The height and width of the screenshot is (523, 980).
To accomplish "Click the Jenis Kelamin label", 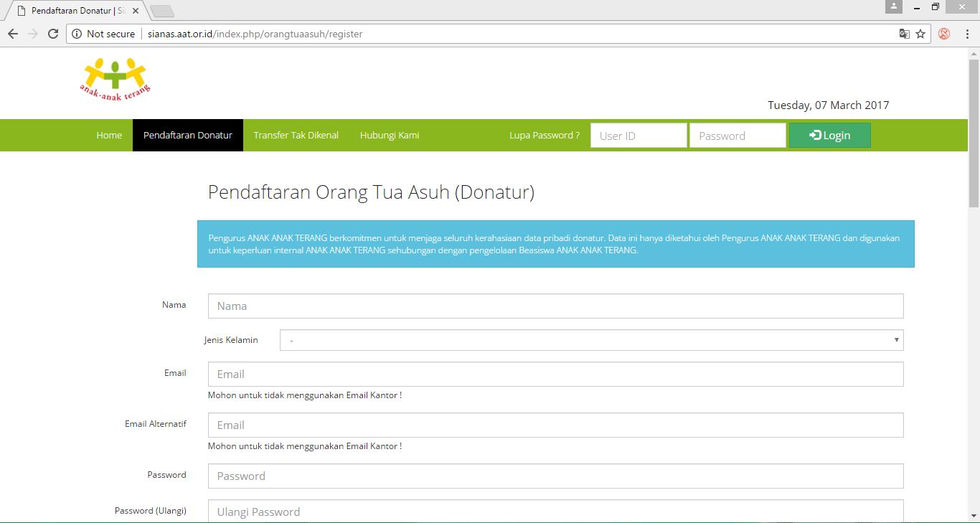I will pyautogui.click(x=231, y=340).
